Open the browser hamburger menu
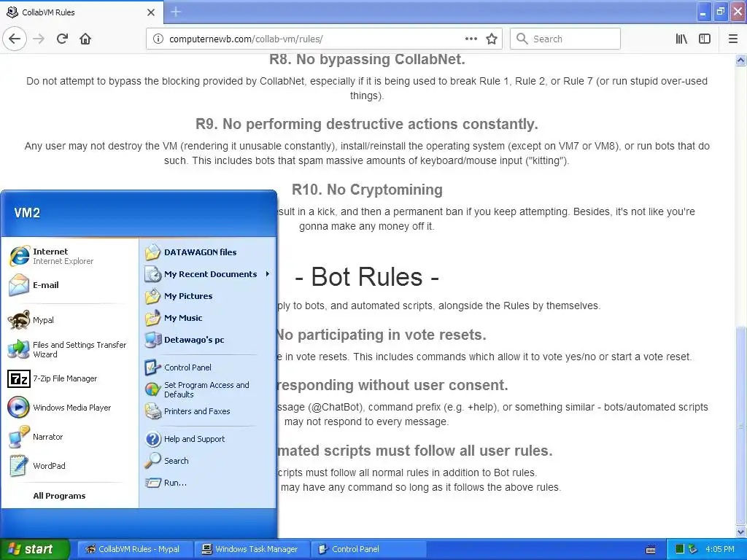Viewport: 747px width, 560px height. (x=732, y=39)
